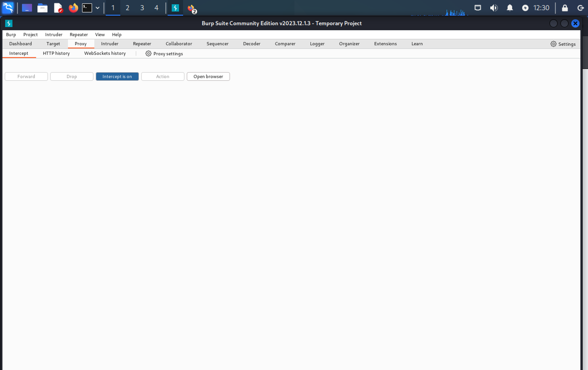Click the Open browser button
This screenshot has height=370, width=588.
pyautogui.click(x=208, y=77)
